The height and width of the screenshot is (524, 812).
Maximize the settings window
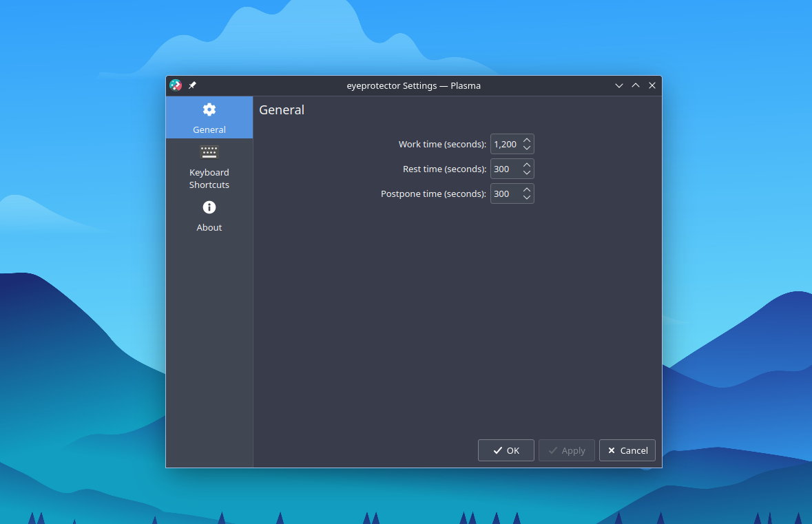click(636, 85)
